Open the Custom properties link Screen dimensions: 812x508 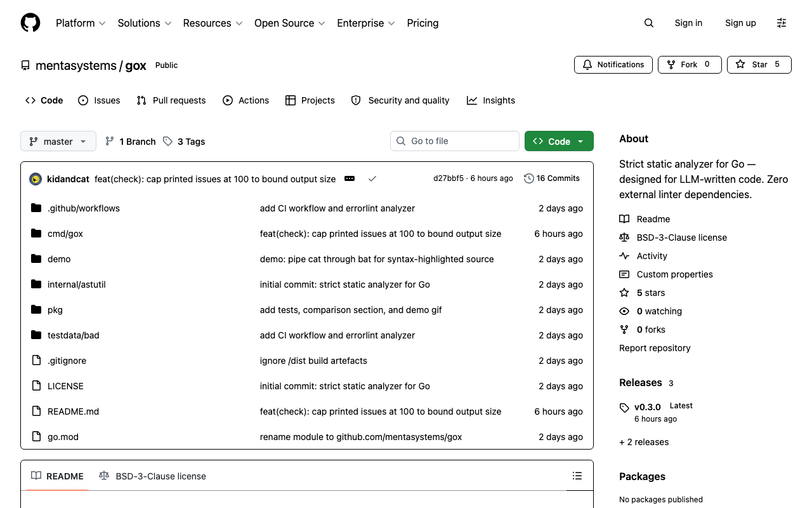pos(666,274)
